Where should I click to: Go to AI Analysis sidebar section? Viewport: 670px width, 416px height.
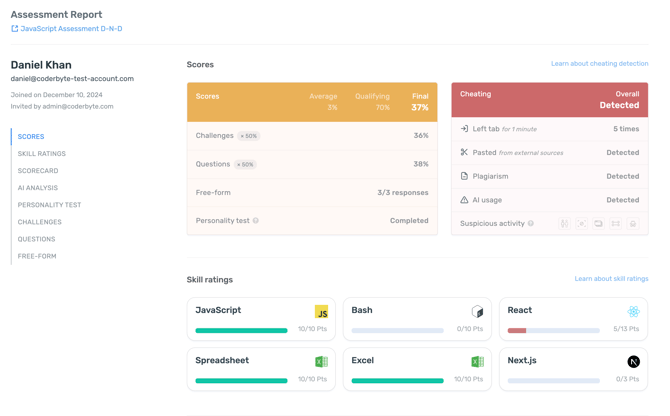click(38, 188)
